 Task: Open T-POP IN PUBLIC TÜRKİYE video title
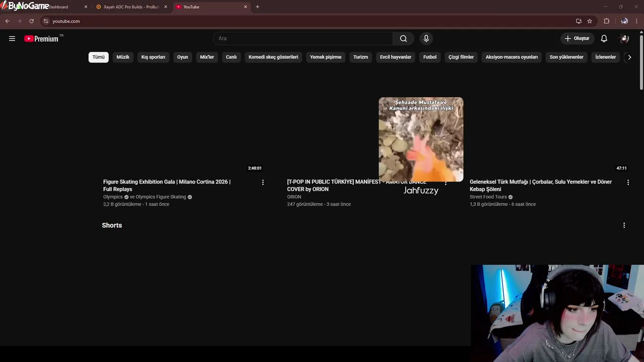coord(356,186)
